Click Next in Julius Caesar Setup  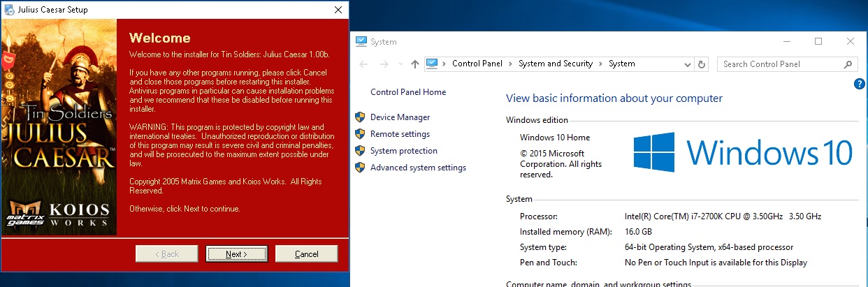[236, 253]
